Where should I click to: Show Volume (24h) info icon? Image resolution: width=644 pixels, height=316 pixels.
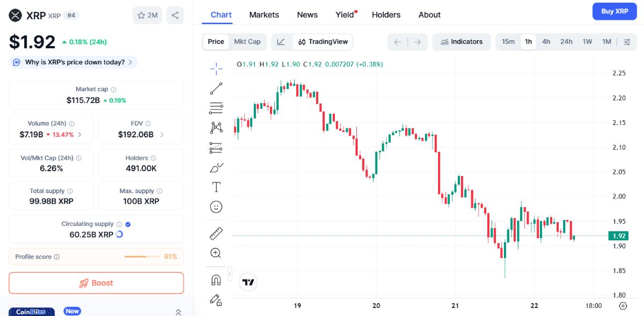coord(72,123)
